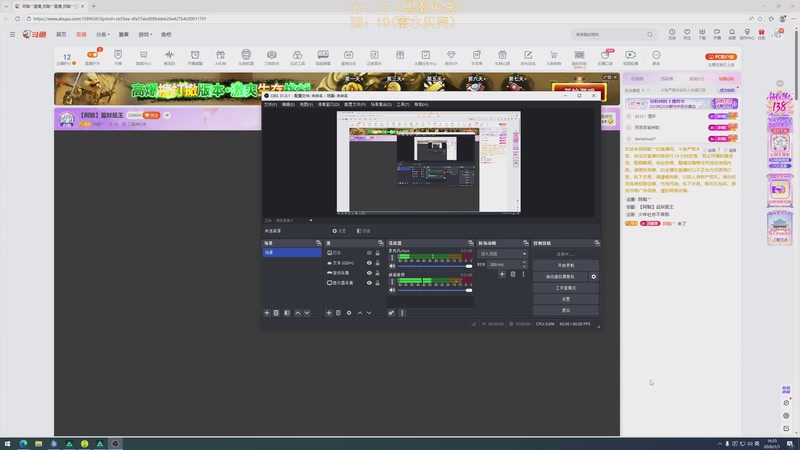Mute the Mic/Aux speaker icon
This screenshot has width=800, height=450.
(x=392, y=266)
